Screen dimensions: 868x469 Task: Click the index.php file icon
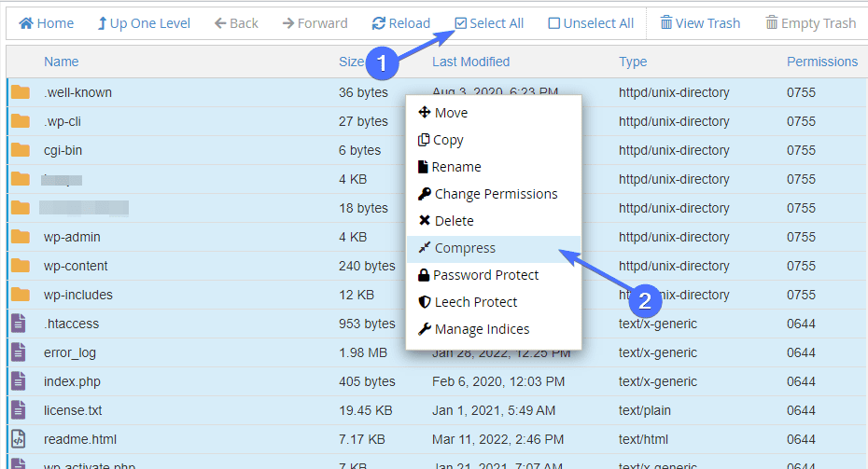(x=19, y=381)
